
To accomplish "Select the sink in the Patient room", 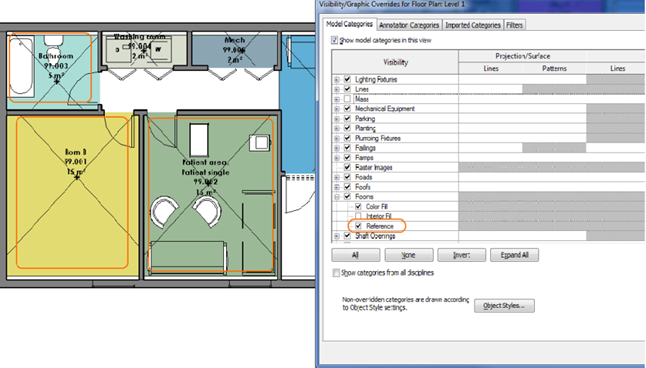I will click(260, 143).
